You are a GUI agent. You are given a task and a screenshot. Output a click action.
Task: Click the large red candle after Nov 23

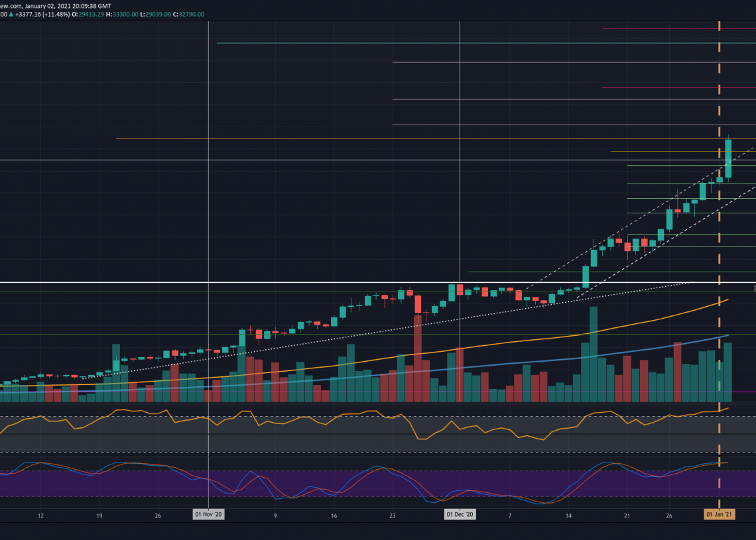pos(418,304)
